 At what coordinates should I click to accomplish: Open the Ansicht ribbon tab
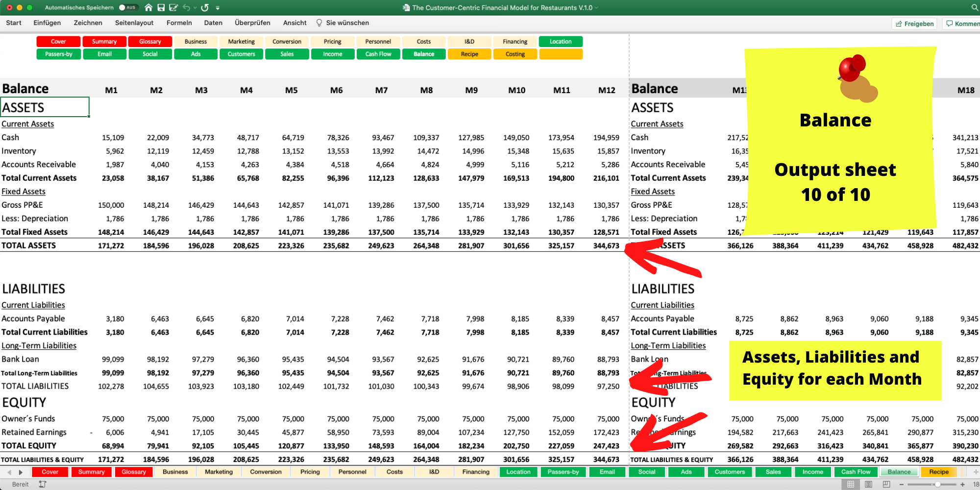(x=294, y=23)
